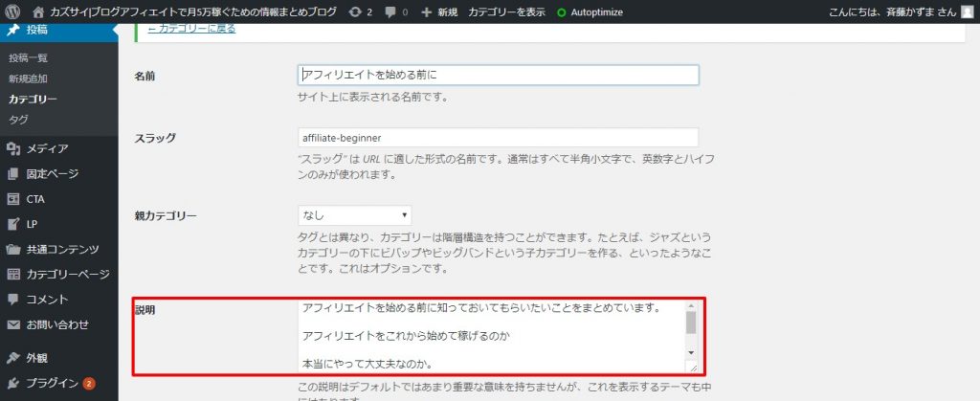Open 投稿一覧 in the sidebar
The height and width of the screenshot is (401, 980).
[x=28, y=58]
